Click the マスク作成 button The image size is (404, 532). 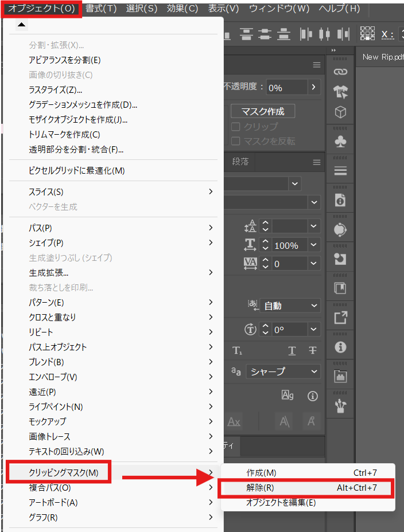click(x=263, y=111)
